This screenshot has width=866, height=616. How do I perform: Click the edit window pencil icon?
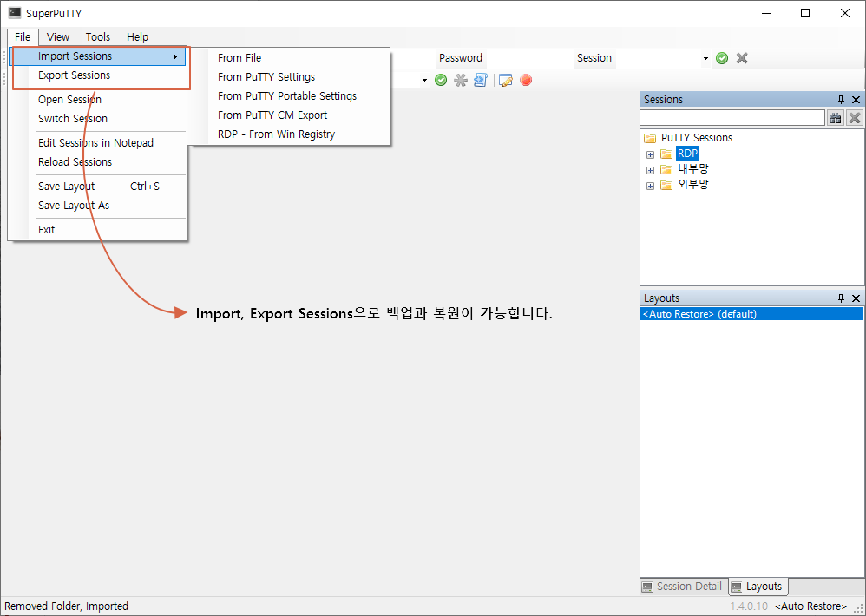(x=505, y=81)
